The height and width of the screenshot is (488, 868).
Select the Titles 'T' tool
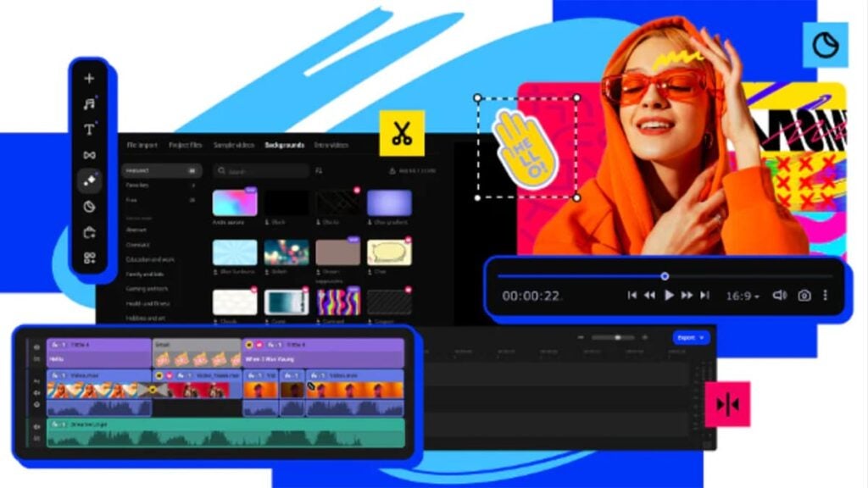(89, 130)
